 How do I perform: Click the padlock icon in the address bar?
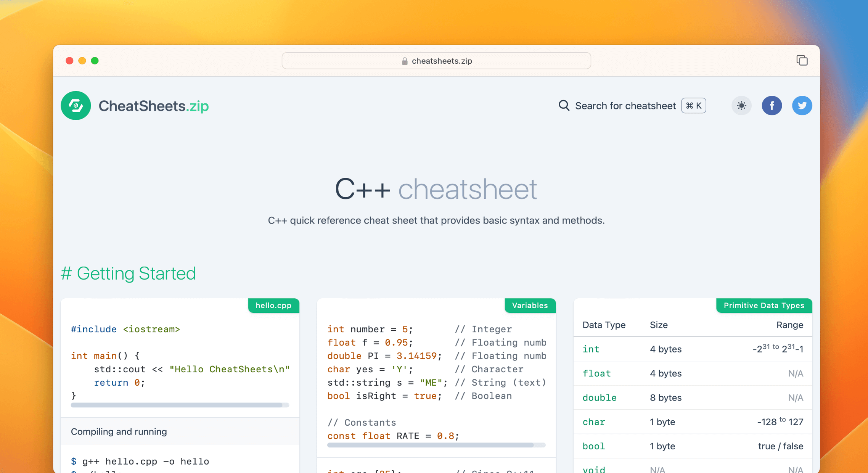404,61
